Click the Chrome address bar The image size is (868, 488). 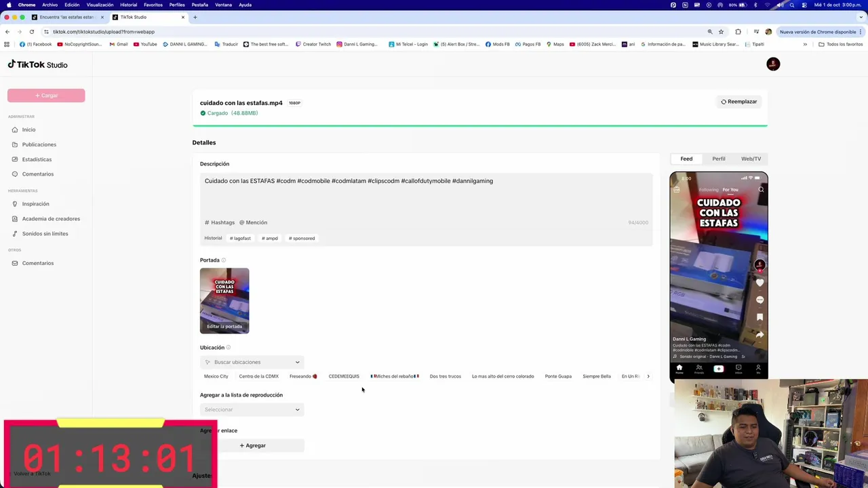click(x=373, y=32)
